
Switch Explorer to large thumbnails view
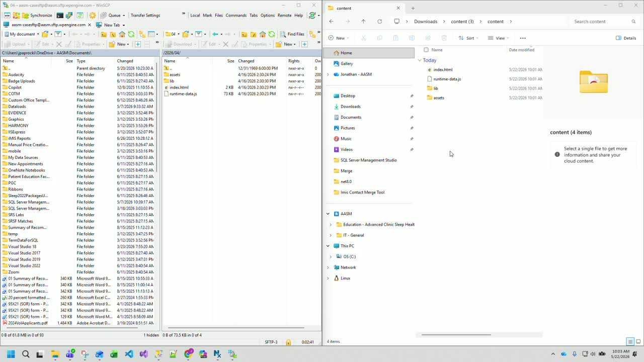coord(638,342)
